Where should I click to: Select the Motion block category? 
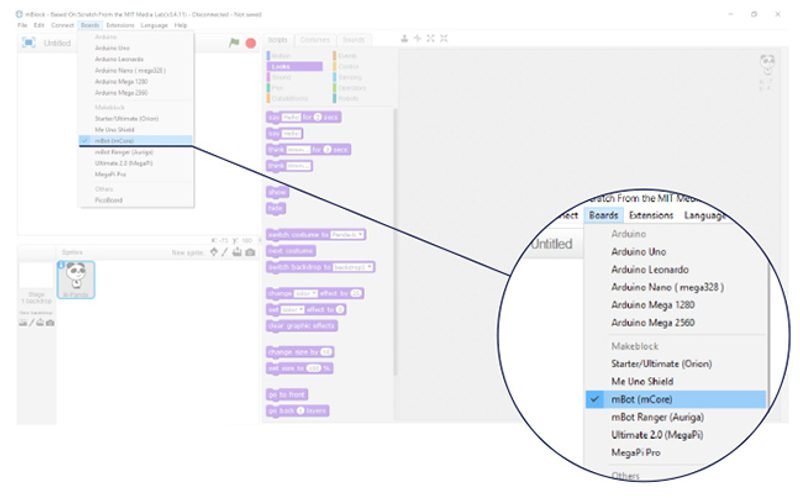pos(294,56)
